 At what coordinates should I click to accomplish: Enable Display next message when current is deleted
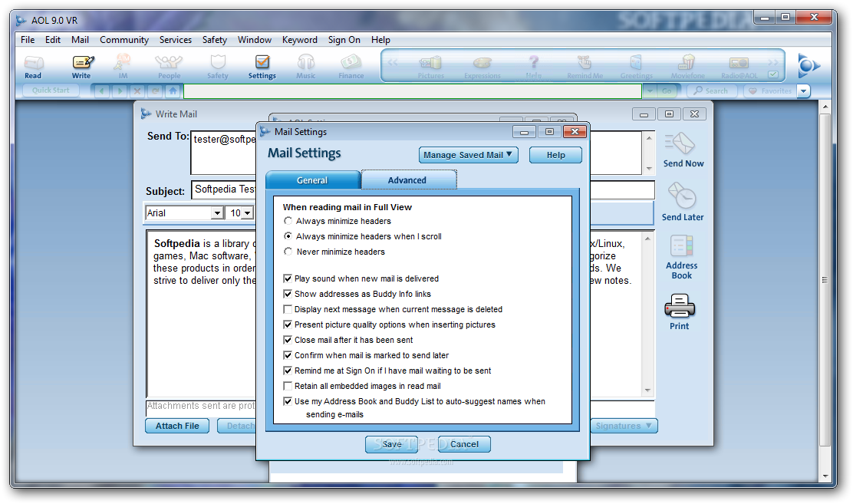tap(288, 309)
